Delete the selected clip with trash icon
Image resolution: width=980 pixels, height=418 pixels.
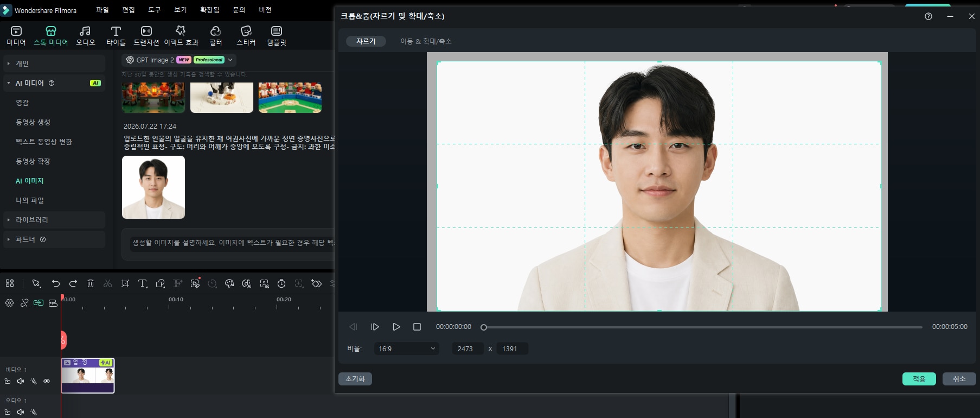coord(91,283)
